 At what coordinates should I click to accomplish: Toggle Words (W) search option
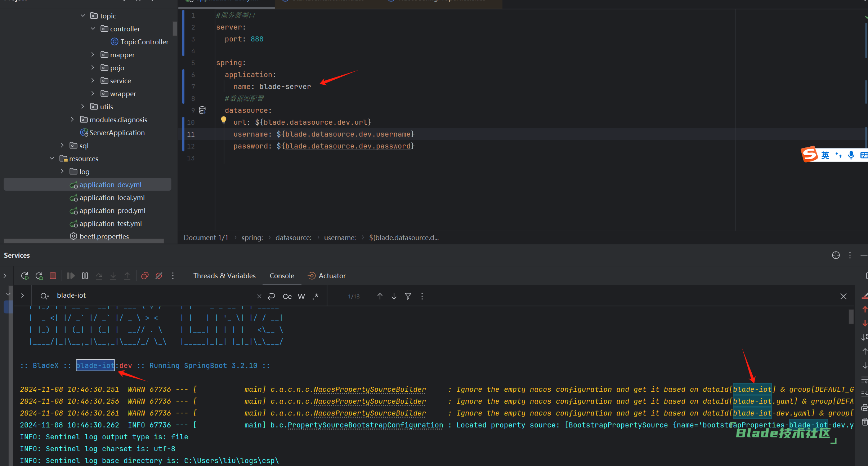[301, 296]
